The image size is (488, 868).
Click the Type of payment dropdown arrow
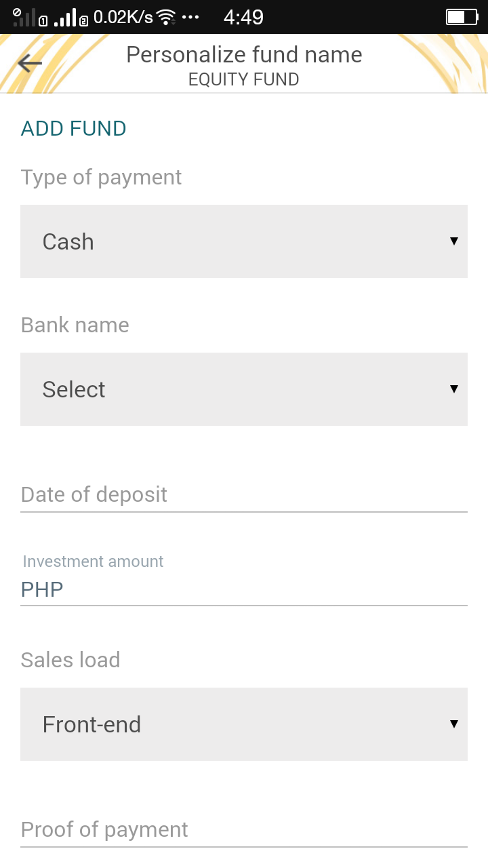[x=454, y=241]
